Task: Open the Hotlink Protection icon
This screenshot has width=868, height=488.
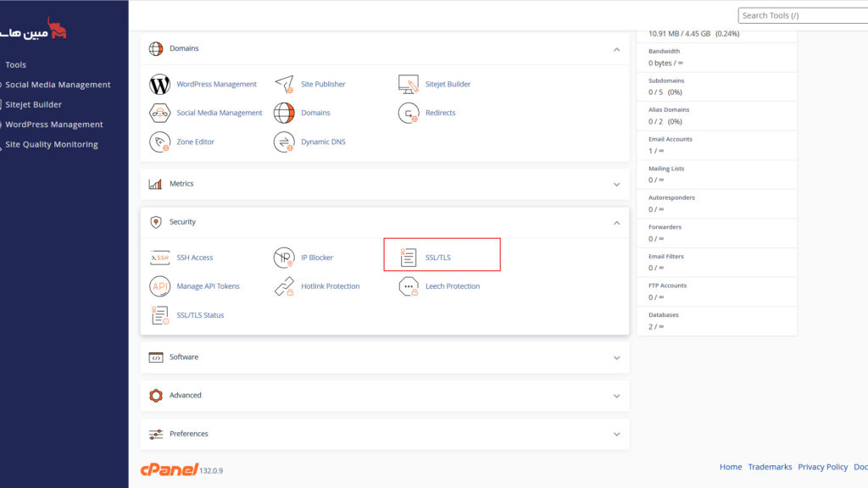Action: 284,286
